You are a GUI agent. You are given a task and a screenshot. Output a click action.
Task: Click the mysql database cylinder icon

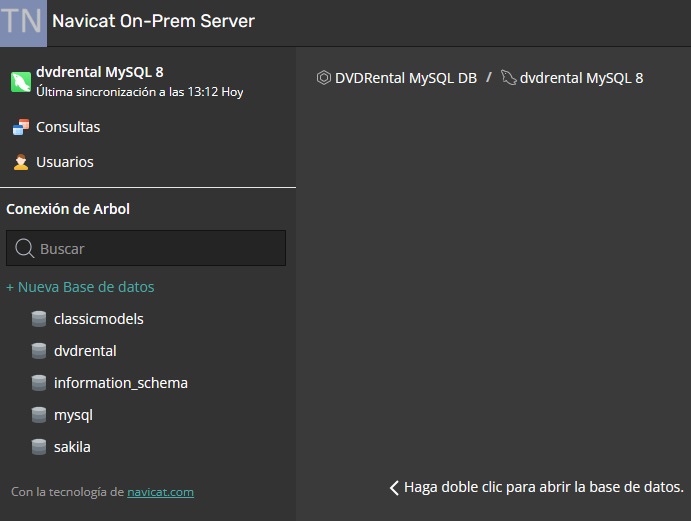pos(39,415)
